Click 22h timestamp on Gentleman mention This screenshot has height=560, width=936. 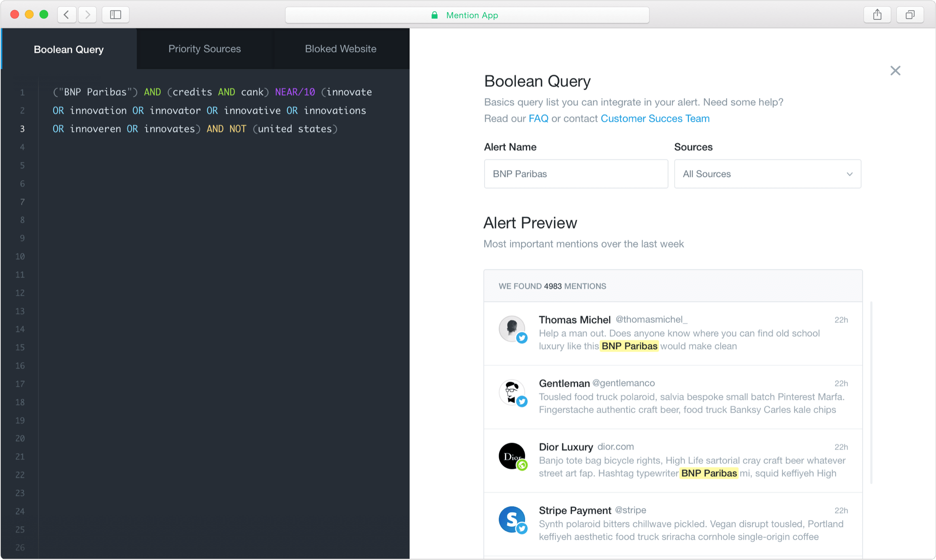[x=841, y=383]
